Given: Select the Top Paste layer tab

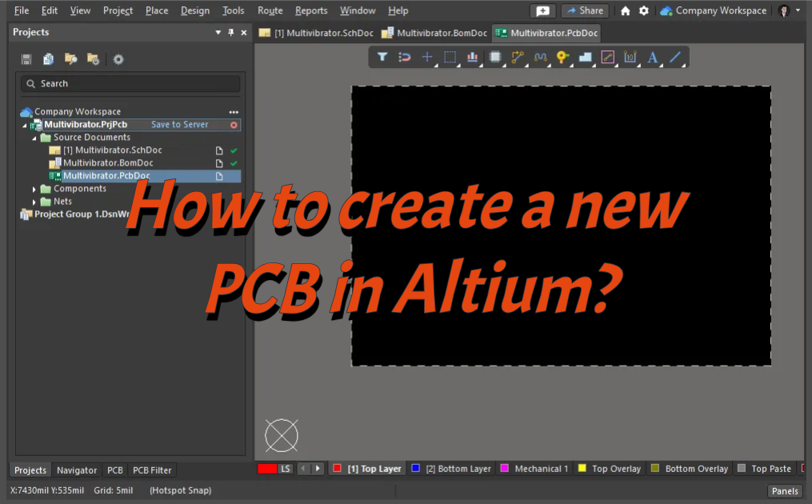Looking at the screenshot, I should coord(764,469).
